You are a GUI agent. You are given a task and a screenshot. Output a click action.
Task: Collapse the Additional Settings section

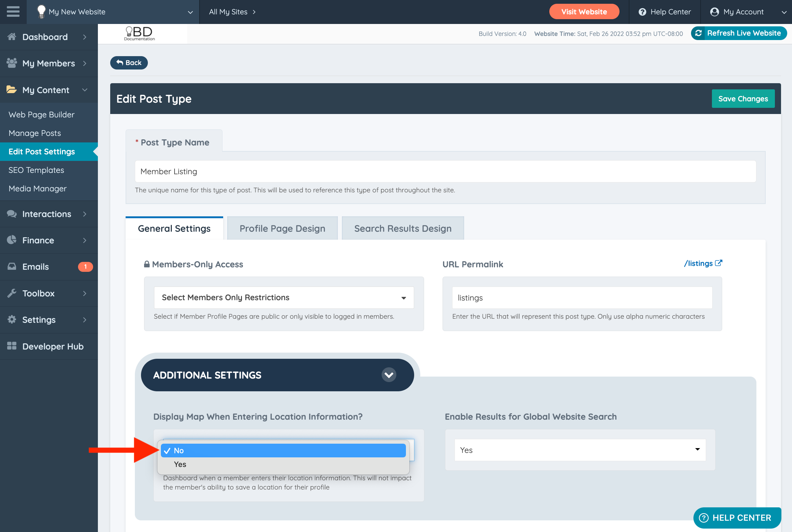click(389, 375)
